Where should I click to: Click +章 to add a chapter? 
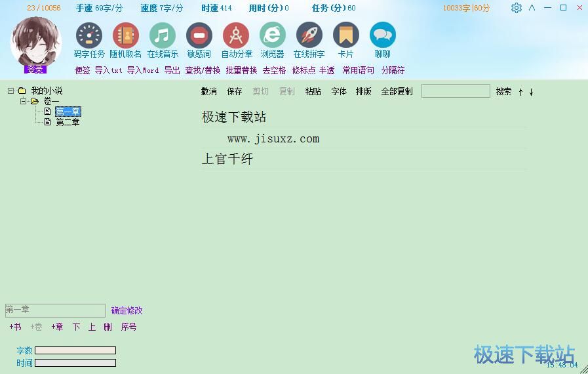(x=58, y=327)
